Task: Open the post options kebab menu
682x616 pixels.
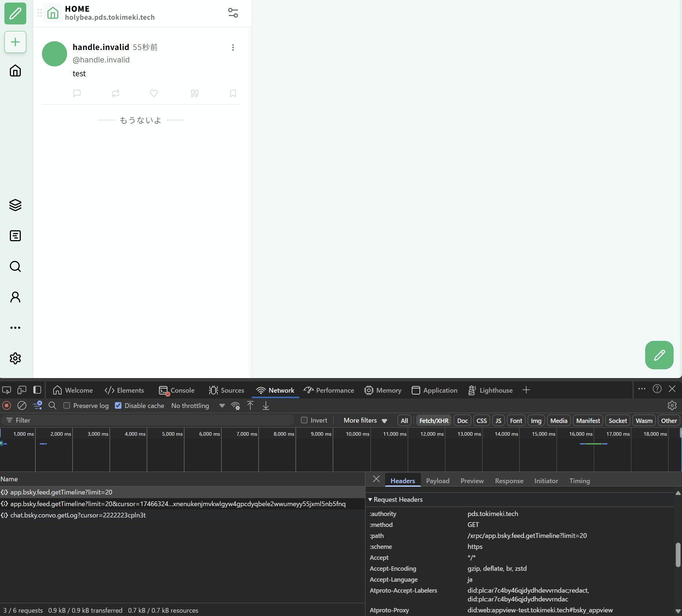Action: (233, 47)
